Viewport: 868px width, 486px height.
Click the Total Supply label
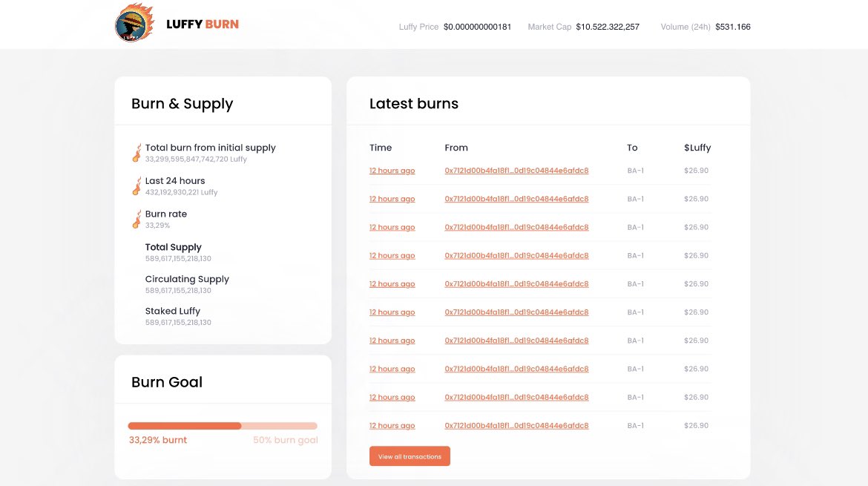click(174, 247)
